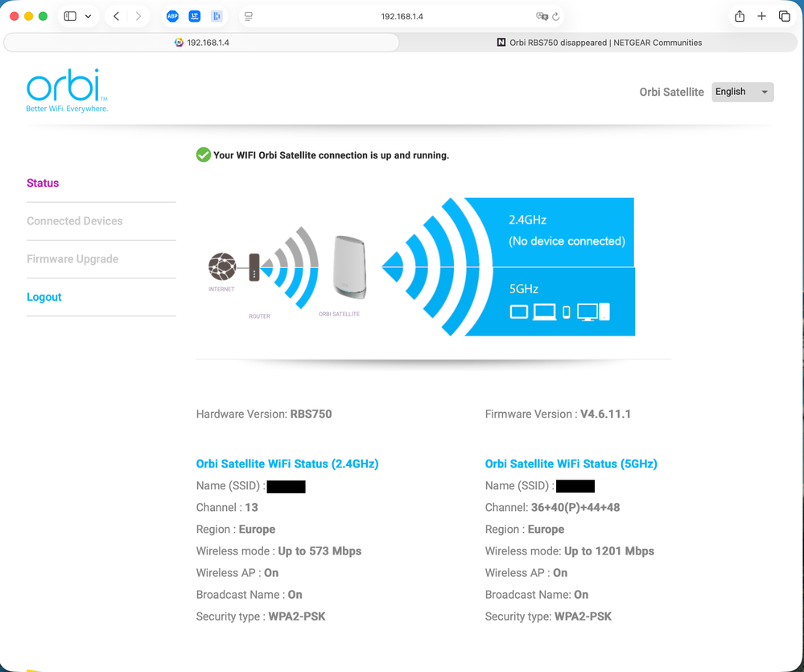The height and width of the screenshot is (672, 804).
Task: Click Logout link
Action: (44, 297)
